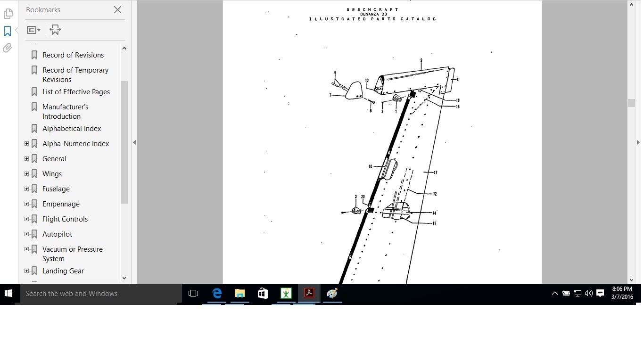Expand the Empennage bookmark node
The width and height of the screenshot is (644, 362).
coord(27,204)
